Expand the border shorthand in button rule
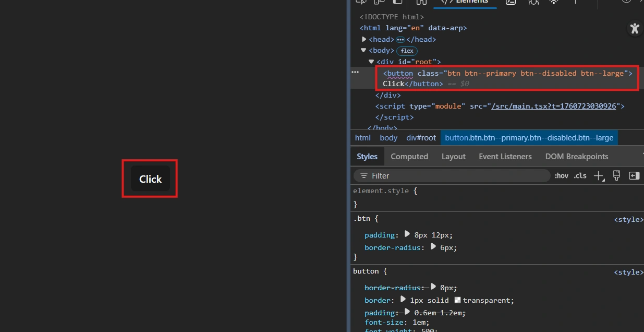 pos(403,300)
